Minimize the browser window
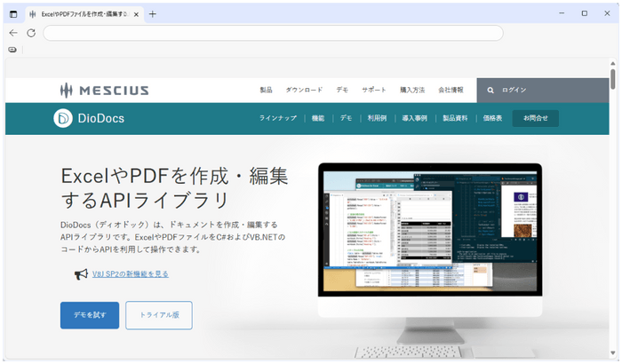622x364 pixels. point(562,13)
